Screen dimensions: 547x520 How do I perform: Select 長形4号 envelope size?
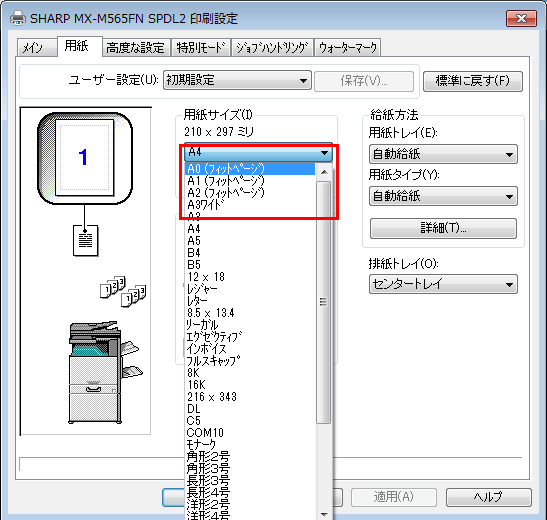click(250, 492)
